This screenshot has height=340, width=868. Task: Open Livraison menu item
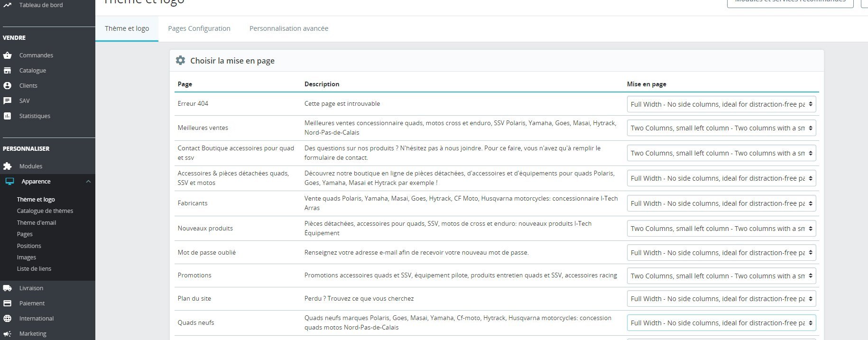(x=31, y=288)
